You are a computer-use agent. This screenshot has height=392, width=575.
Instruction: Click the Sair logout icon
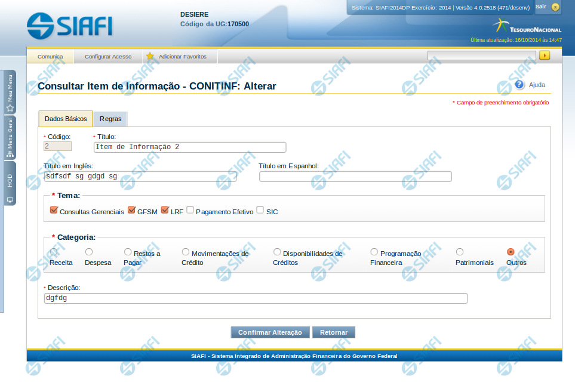[x=555, y=7]
